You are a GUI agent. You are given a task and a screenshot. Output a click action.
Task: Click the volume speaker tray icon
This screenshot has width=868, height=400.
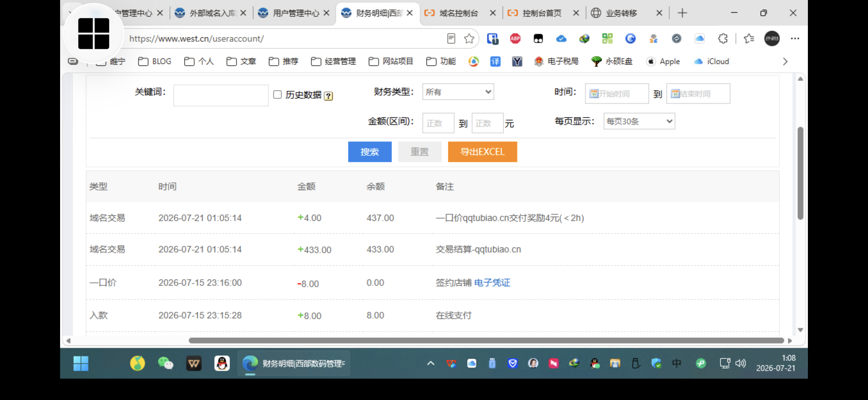tap(741, 363)
